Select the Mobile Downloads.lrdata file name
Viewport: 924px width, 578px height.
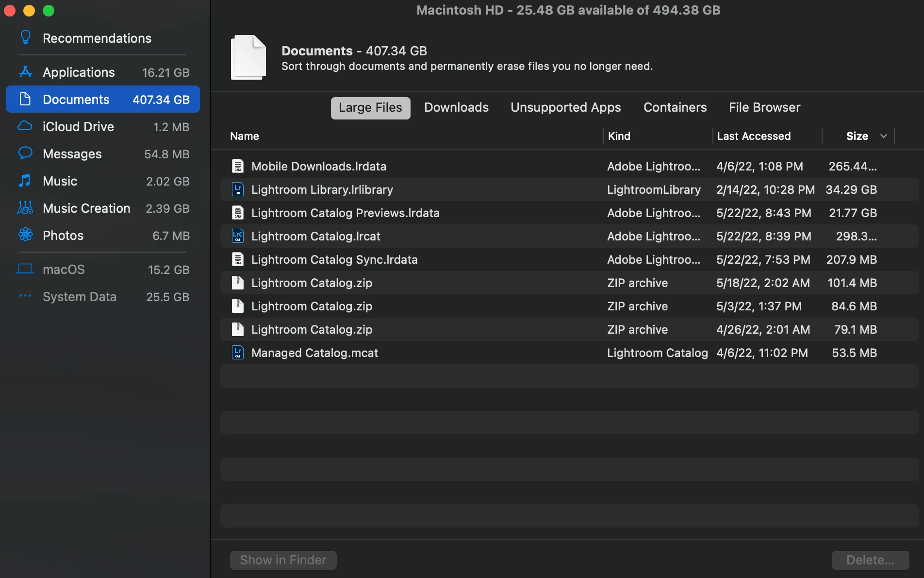click(x=319, y=166)
